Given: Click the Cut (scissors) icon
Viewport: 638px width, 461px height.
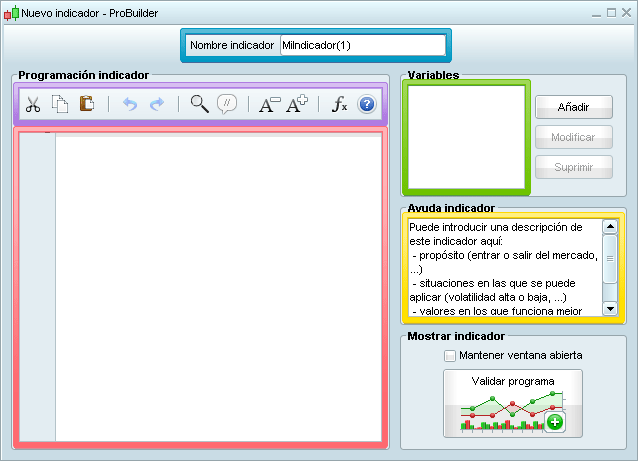Looking at the screenshot, I should pyautogui.click(x=33, y=104).
